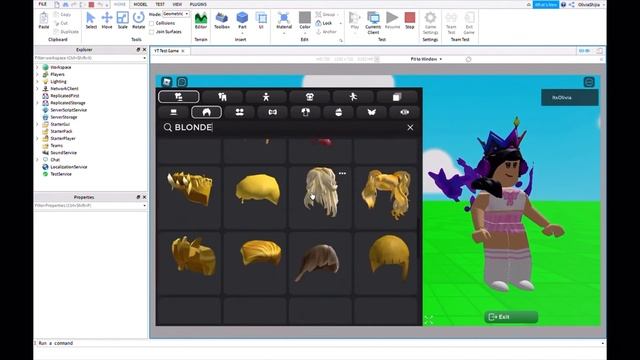Toggle the Collisions checkbox

click(x=152, y=23)
